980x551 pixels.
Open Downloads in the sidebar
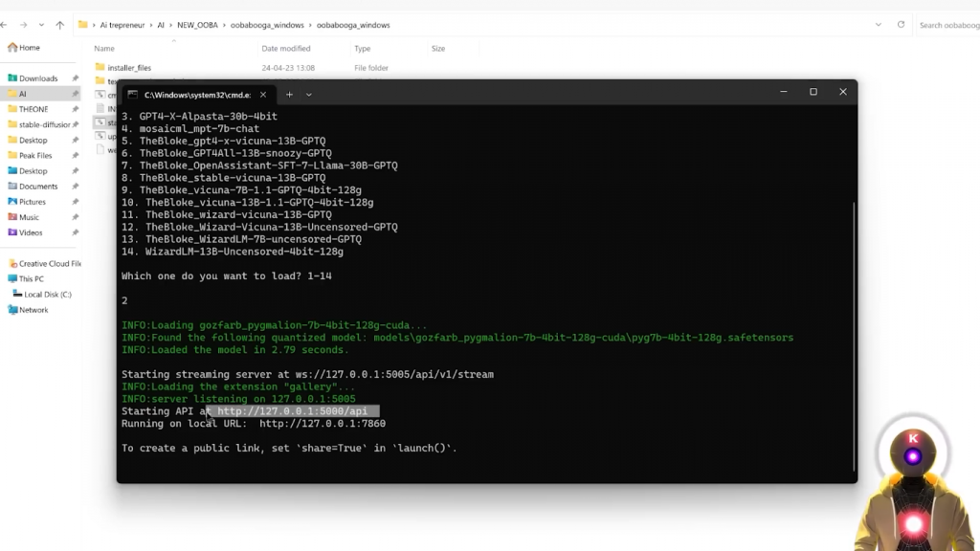point(38,78)
